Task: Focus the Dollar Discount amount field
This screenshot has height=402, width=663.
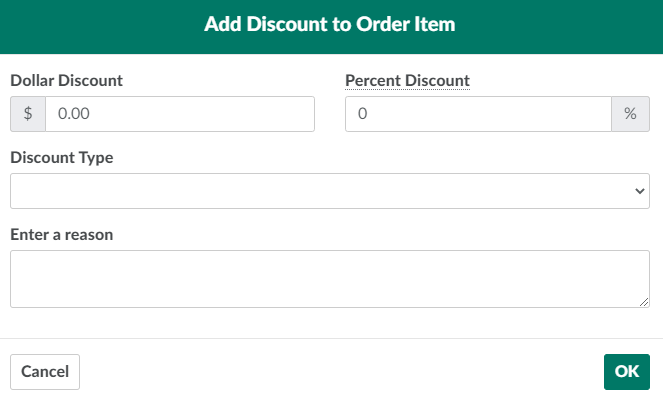Action: point(180,114)
